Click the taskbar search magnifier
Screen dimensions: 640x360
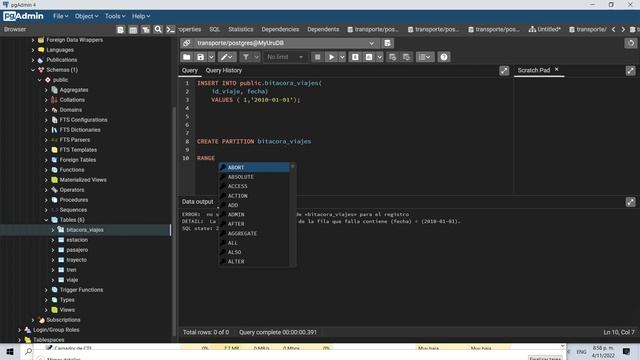click(29, 351)
